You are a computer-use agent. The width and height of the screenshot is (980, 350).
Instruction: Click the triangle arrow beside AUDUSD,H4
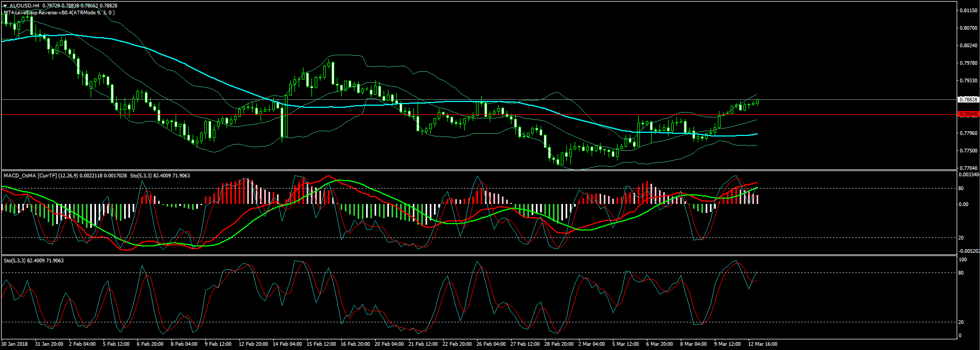(5, 5)
